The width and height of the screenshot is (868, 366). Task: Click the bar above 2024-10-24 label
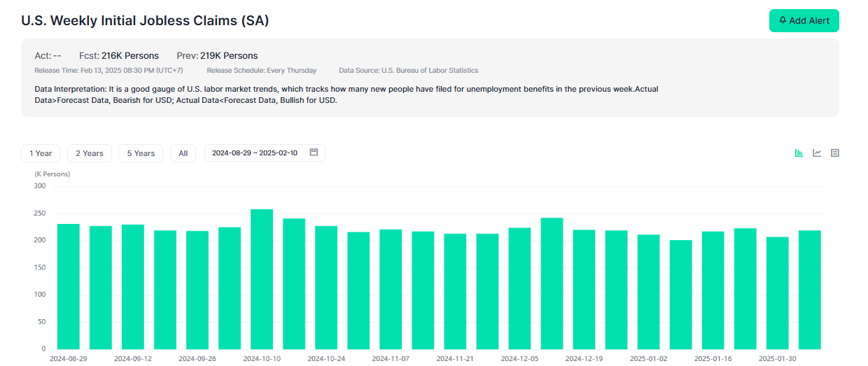(x=326, y=288)
